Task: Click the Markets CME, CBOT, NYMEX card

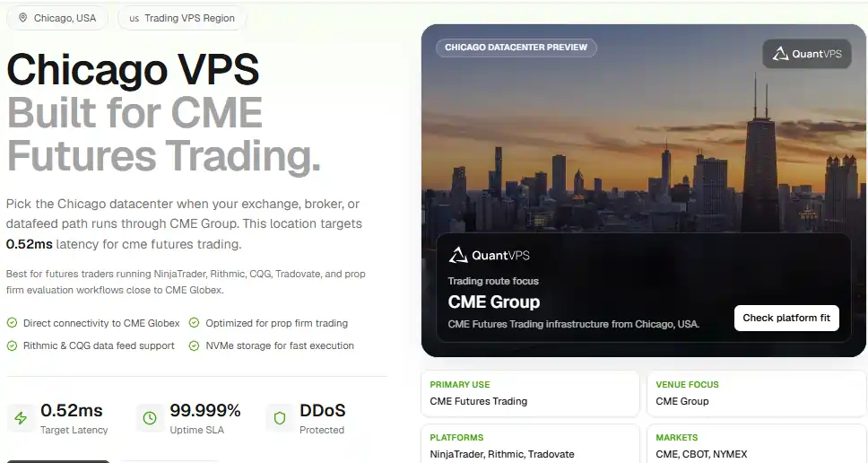Action: [x=756, y=444]
